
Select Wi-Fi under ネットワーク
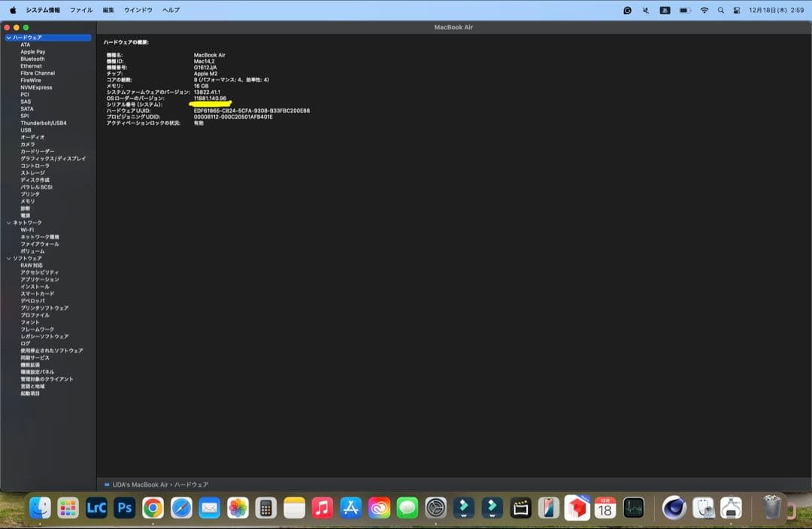pos(27,230)
